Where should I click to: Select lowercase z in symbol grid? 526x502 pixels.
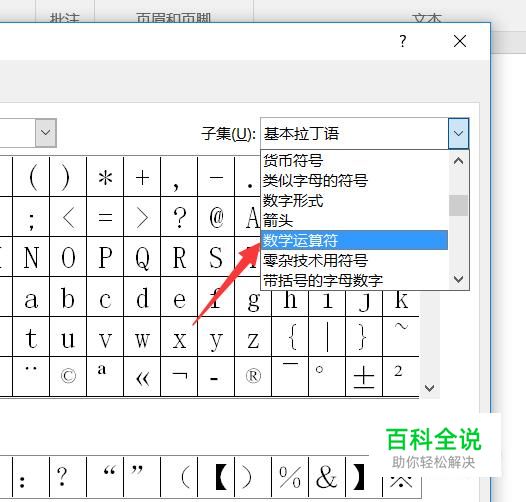[253, 337]
